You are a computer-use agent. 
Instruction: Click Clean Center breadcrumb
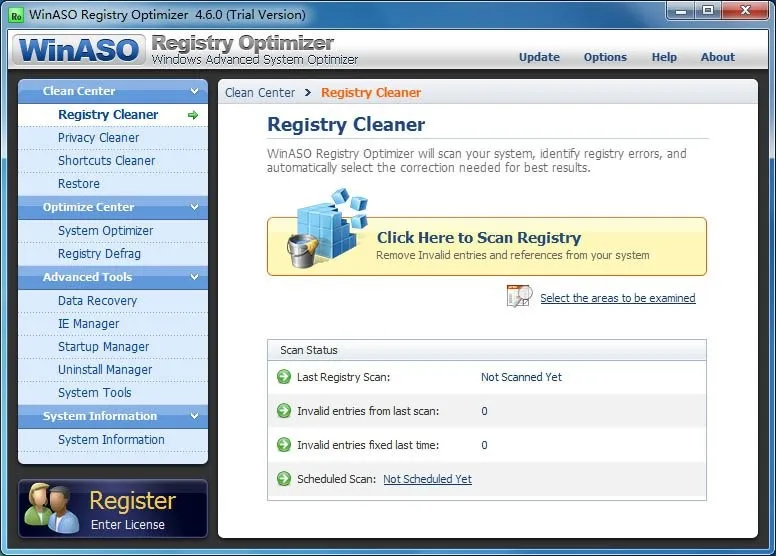point(260,93)
